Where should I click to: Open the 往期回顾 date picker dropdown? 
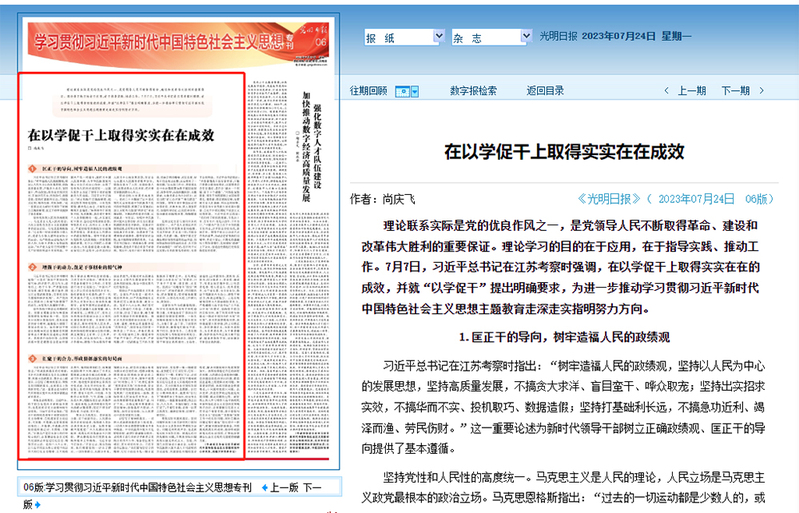[406, 91]
